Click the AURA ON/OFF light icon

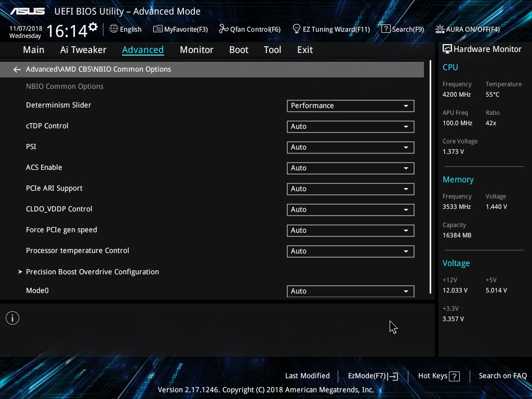pos(440,29)
